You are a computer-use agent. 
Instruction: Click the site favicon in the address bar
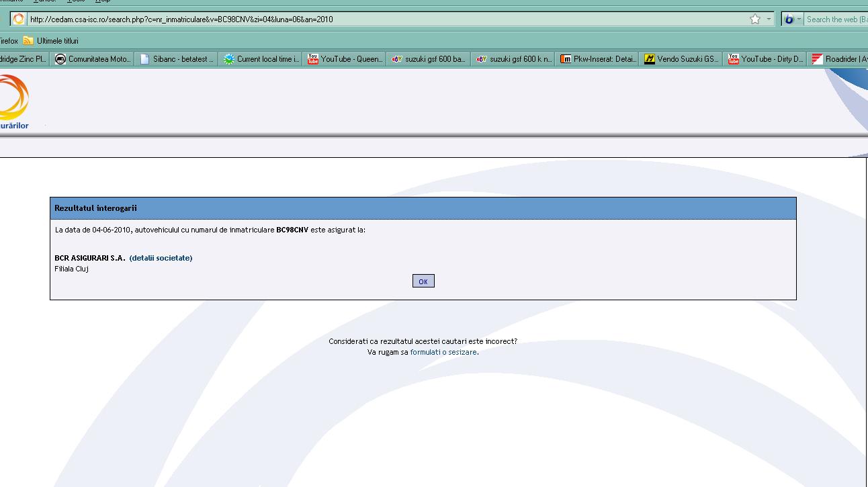pyautogui.click(x=19, y=19)
